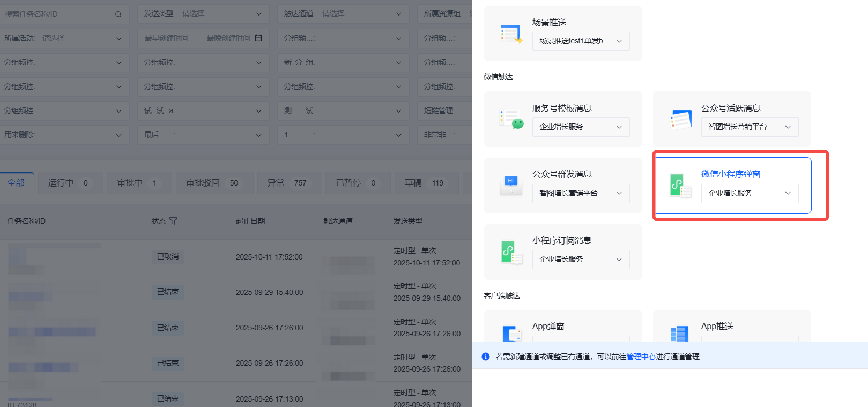The width and height of the screenshot is (868, 407).
Task: Click the 场景推送 card icon
Action: pos(511,33)
